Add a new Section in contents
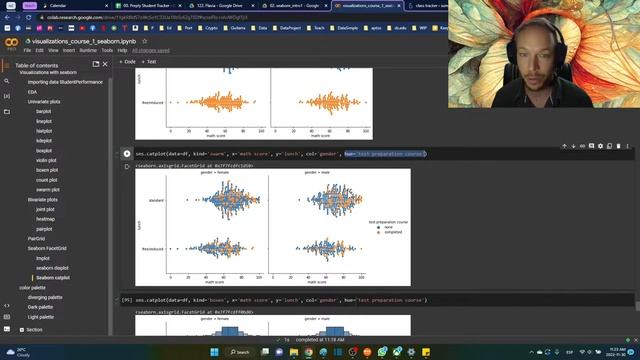 click(x=31, y=330)
